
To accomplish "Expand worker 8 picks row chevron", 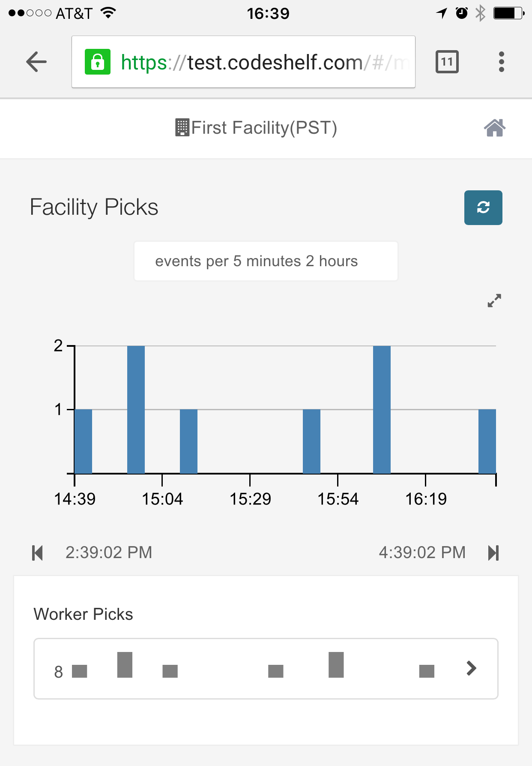I will point(471,668).
